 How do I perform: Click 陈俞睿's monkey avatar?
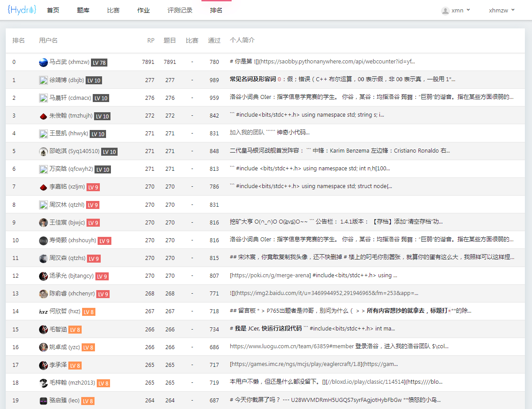coord(43,294)
